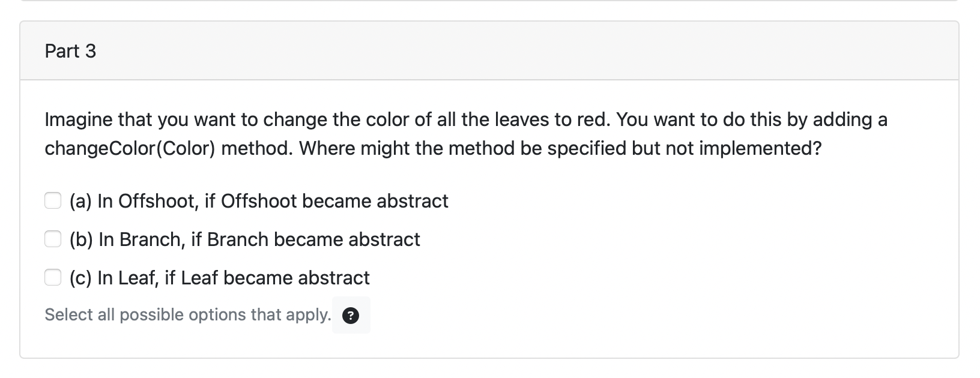980x378 pixels.
Task: Click the 'changeColor(Color)' text in question
Action: click(x=130, y=148)
